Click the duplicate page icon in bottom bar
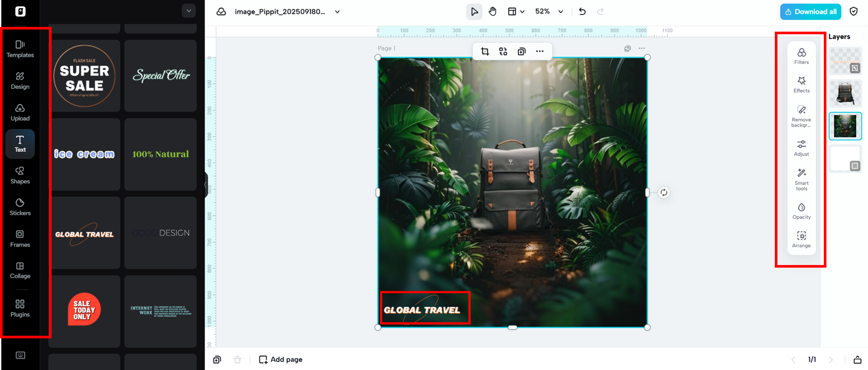This screenshot has height=370, width=868. coord(217,360)
